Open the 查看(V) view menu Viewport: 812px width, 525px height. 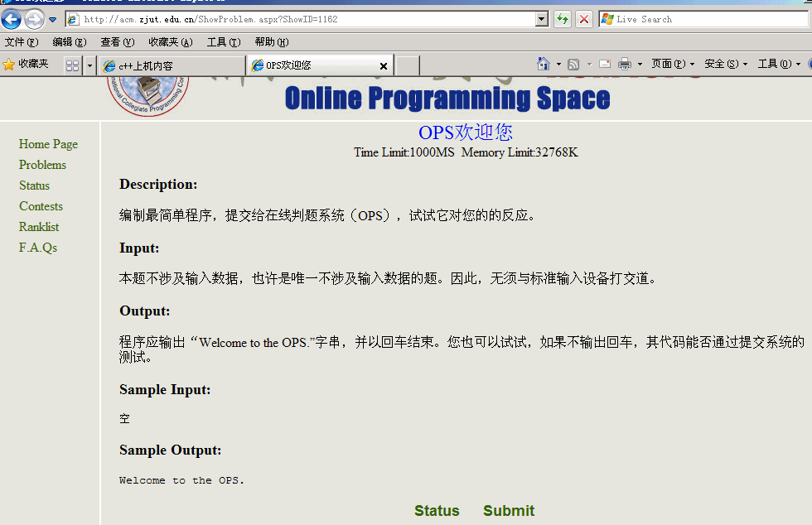[117, 42]
